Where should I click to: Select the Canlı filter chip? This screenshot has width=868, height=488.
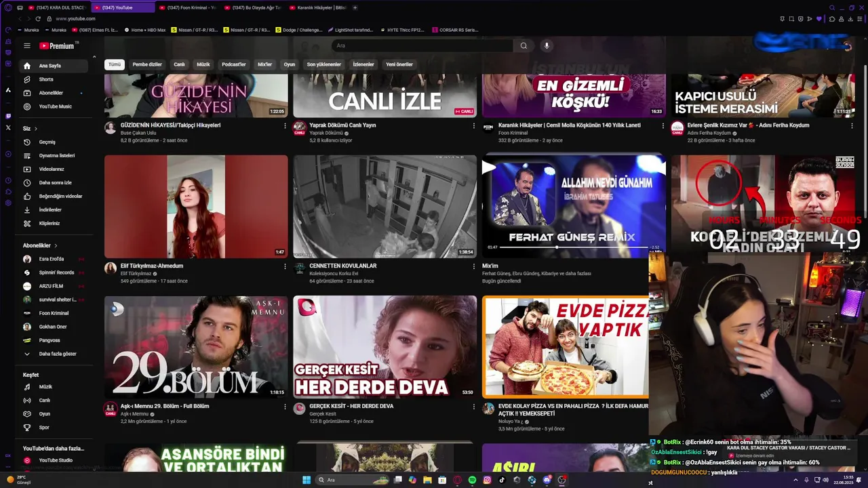[x=179, y=64]
